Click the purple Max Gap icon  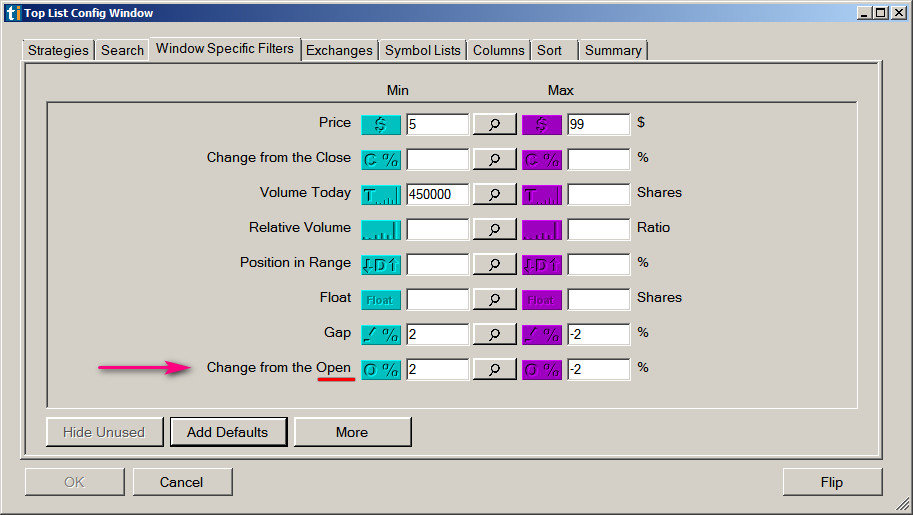(x=542, y=334)
